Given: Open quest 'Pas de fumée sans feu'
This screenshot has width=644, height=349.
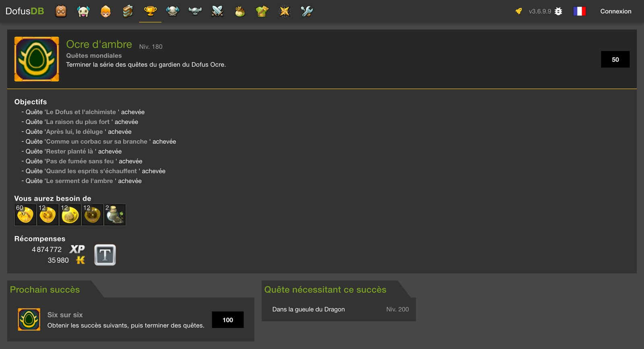Looking at the screenshot, I should point(80,161).
